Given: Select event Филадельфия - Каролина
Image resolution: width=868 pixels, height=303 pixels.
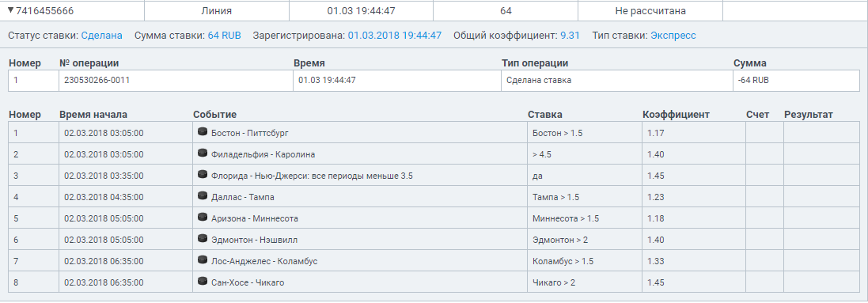Looking at the screenshot, I should 263,154.
